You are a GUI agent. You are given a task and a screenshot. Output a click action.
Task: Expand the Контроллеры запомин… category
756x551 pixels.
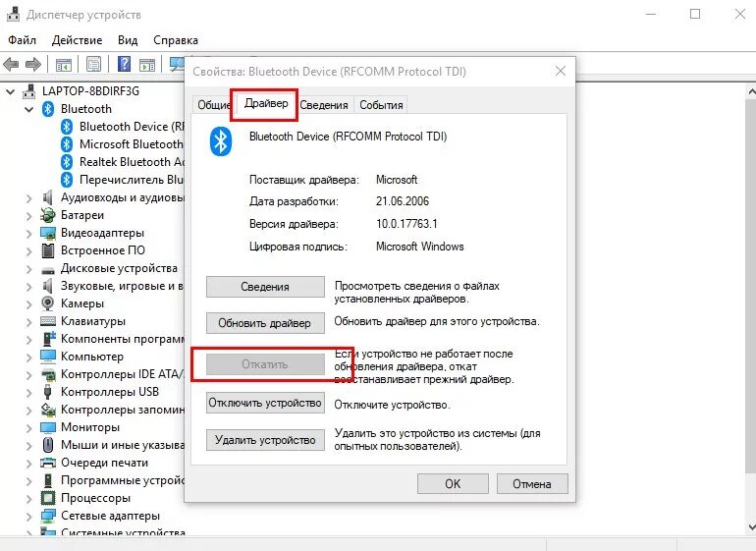tap(28, 411)
